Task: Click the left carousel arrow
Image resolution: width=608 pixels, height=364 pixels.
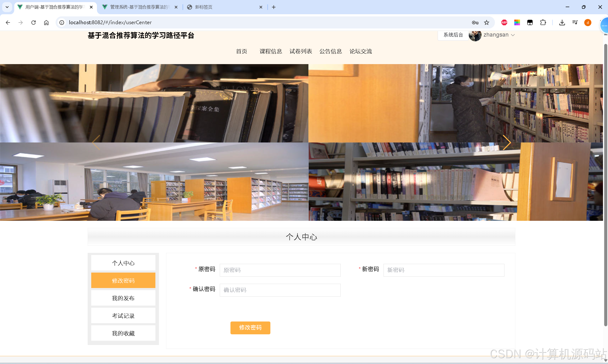Action: point(96,142)
